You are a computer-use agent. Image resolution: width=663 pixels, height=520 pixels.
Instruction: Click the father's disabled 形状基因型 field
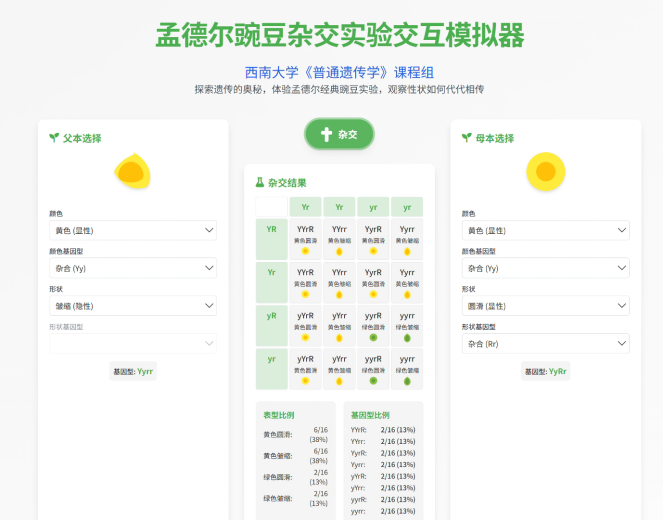coord(132,343)
